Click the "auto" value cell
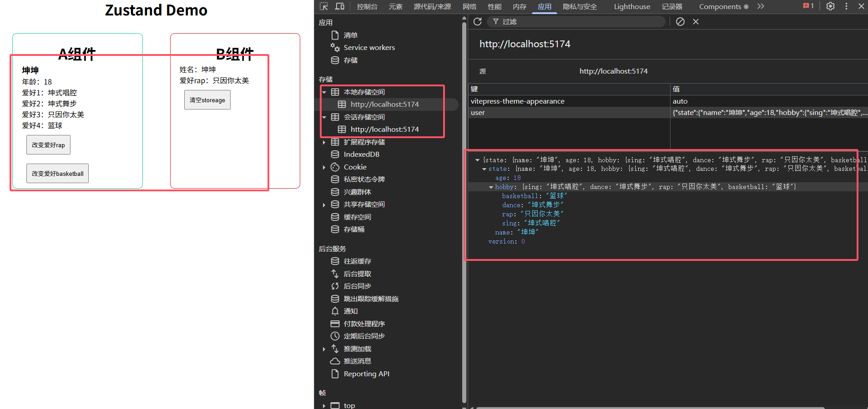 [x=769, y=101]
